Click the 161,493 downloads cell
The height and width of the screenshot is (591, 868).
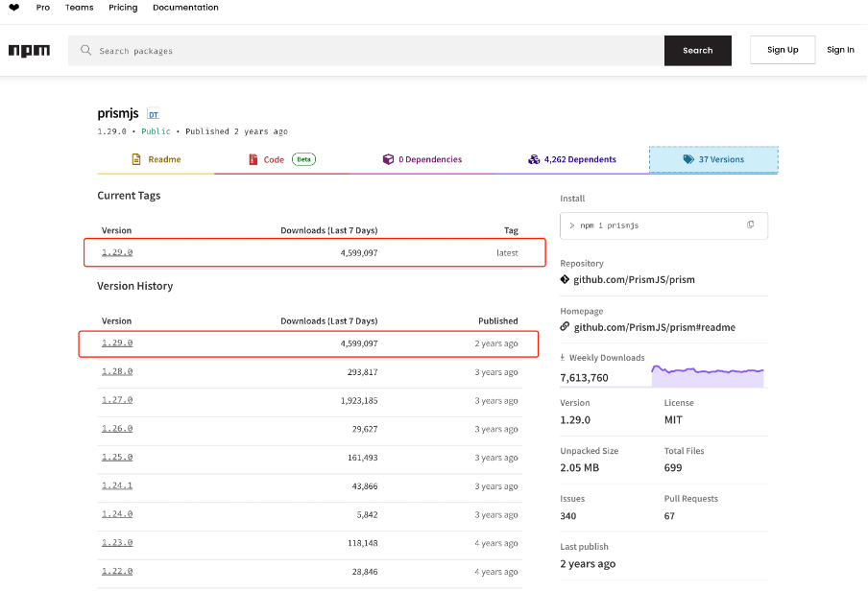(363, 458)
